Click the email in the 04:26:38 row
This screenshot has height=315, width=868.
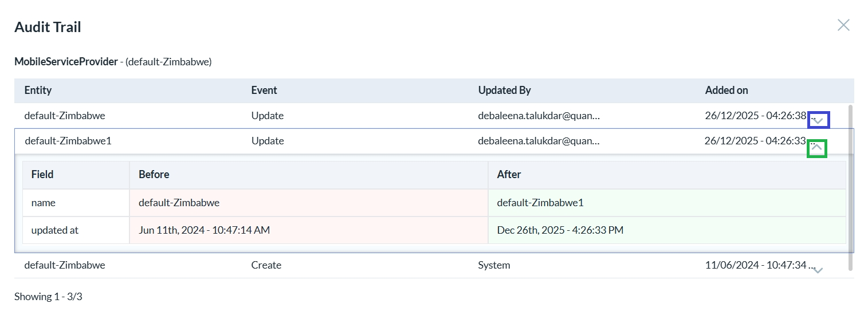(x=539, y=116)
